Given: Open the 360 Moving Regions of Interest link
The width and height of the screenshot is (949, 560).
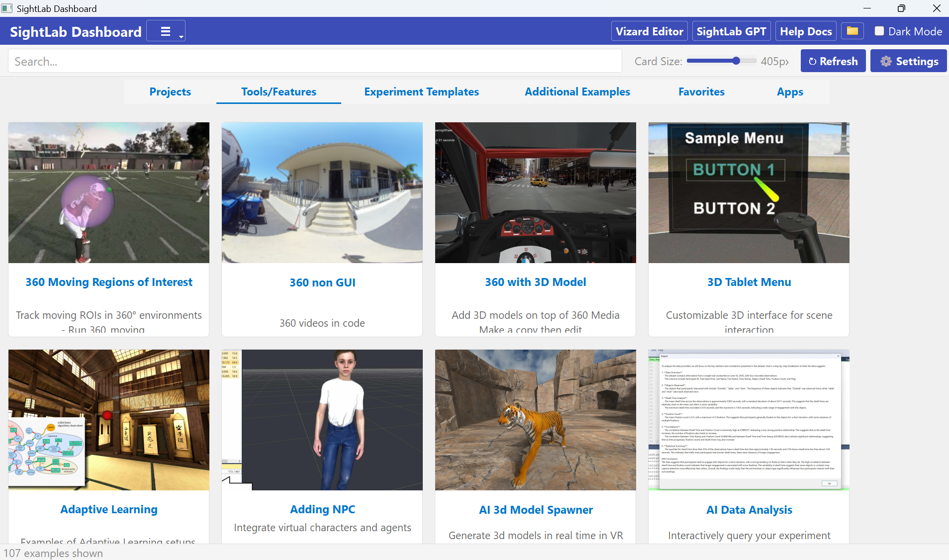Looking at the screenshot, I should point(109,282).
